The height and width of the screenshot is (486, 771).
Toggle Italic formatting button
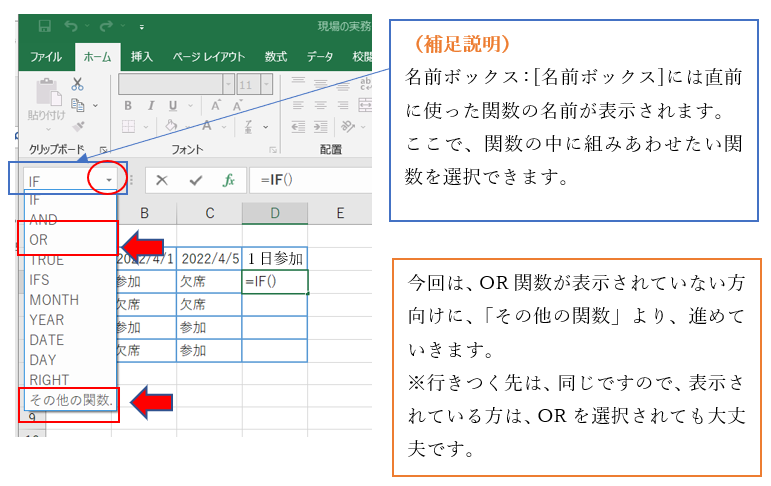(x=150, y=105)
